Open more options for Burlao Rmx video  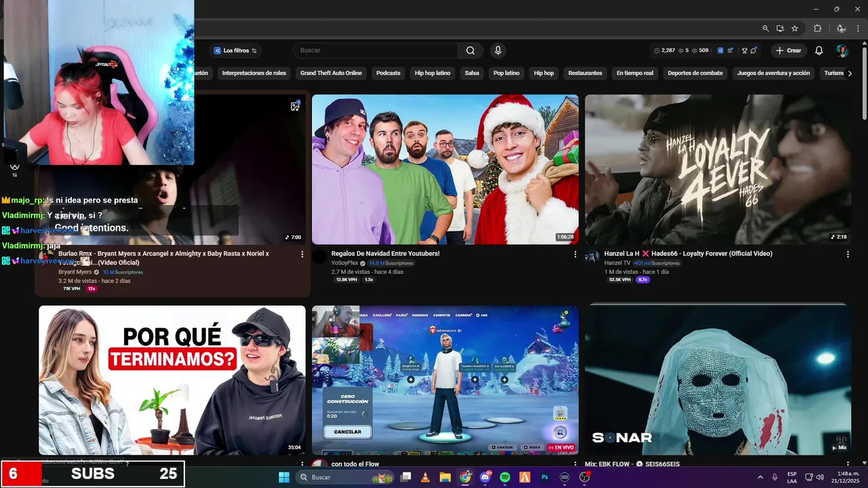point(302,254)
